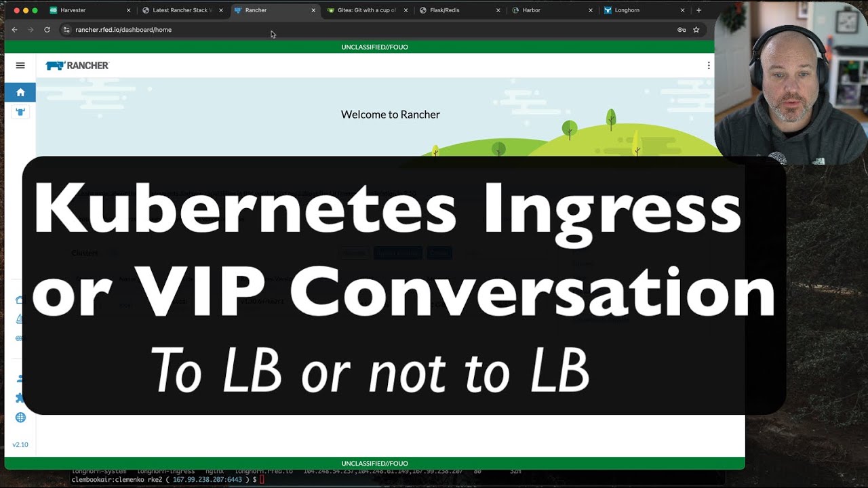View site information icon beside the URL

point(66,30)
